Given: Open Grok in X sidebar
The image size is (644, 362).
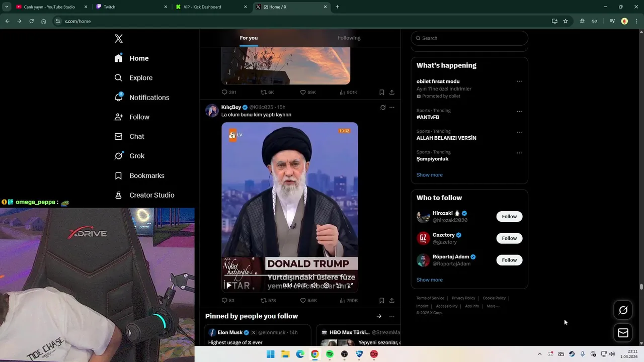Looking at the screenshot, I should coord(129,156).
